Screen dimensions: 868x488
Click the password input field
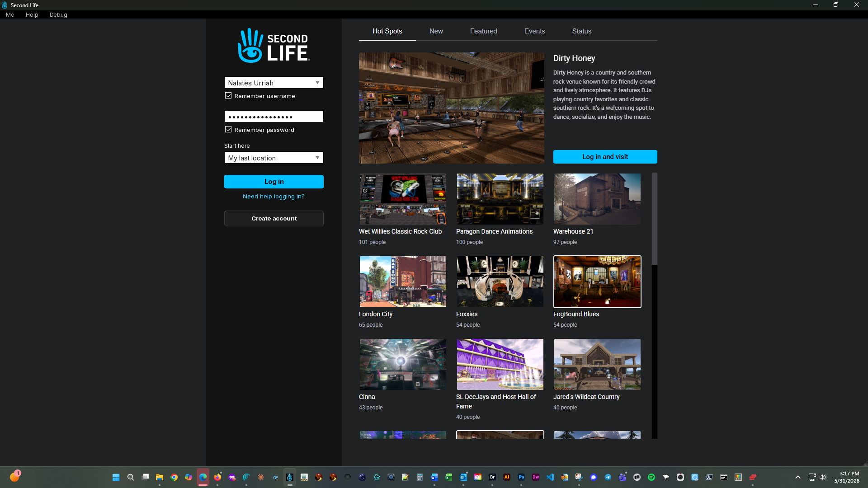(274, 117)
